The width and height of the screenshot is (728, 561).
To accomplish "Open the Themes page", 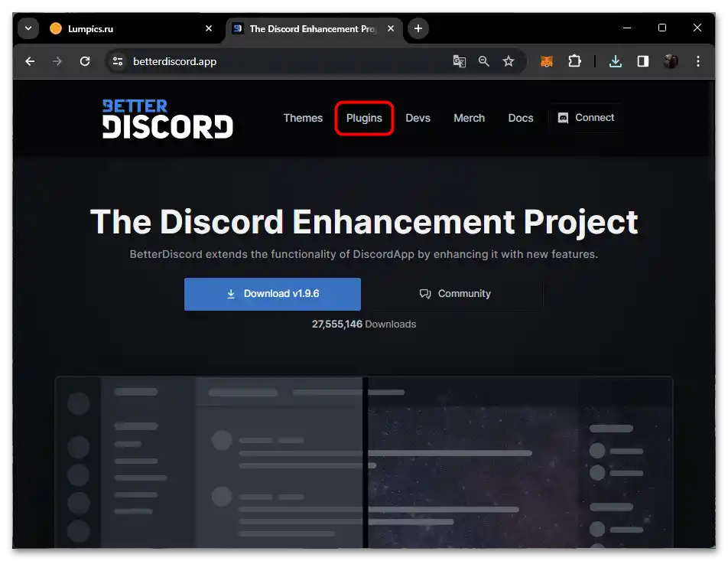I will pyautogui.click(x=303, y=118).
